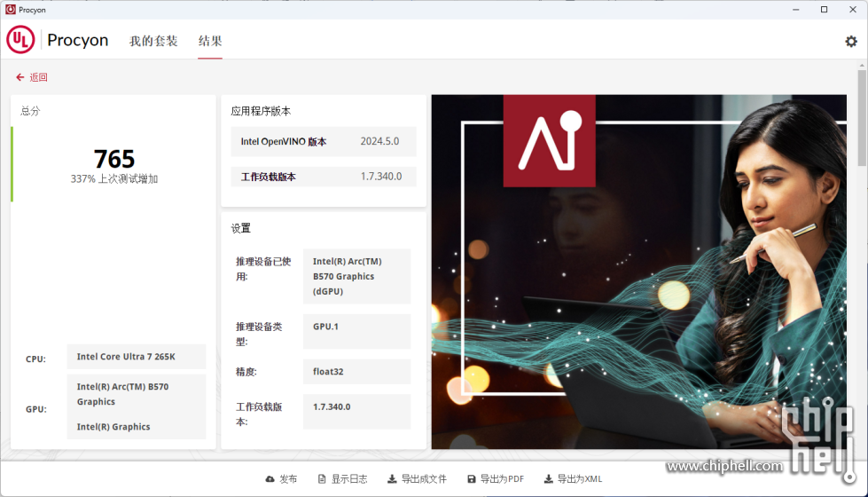Click the inference device B570 Graphics (dGPU) value
Viewport: 868px width, 497px height.
coord(356,276)
